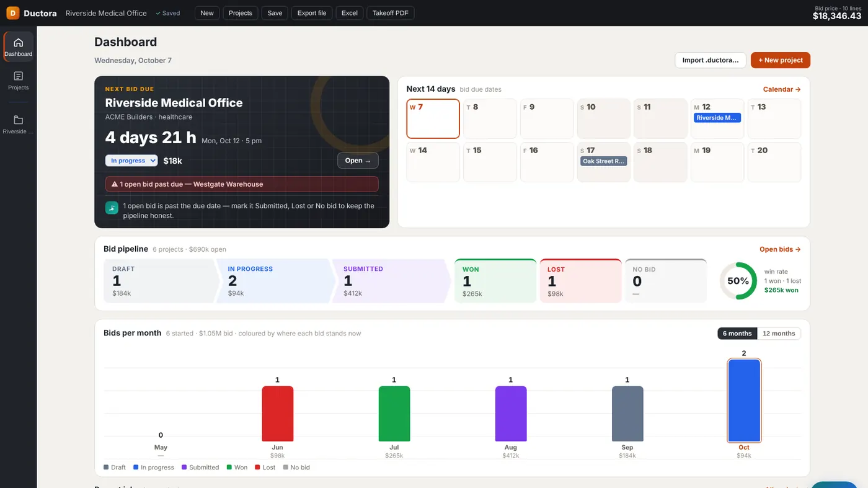Open the Riverside folder in sidebar
This screenshot has height=488, width=868.
tap(19, 124)
